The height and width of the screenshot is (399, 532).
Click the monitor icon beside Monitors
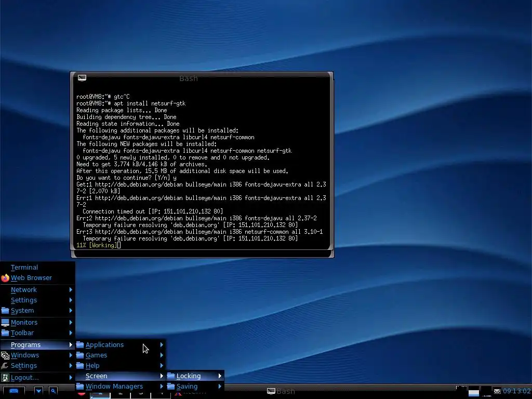tap(5, 322)
